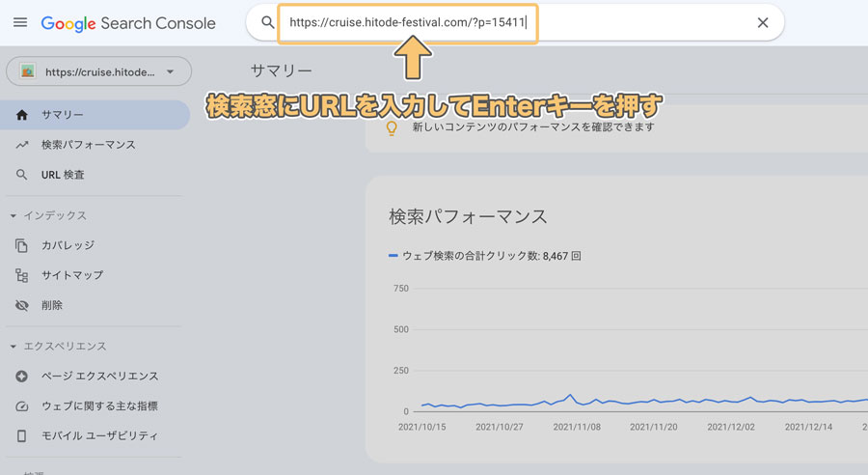Click the 2021/10/15 date on chart axis

click(x=421, y=427)
